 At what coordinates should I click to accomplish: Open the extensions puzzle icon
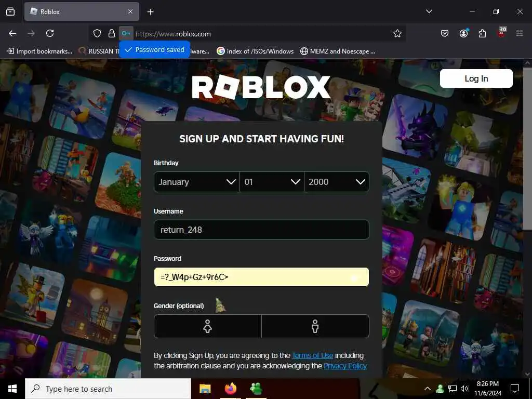click(x=482, y=33)
